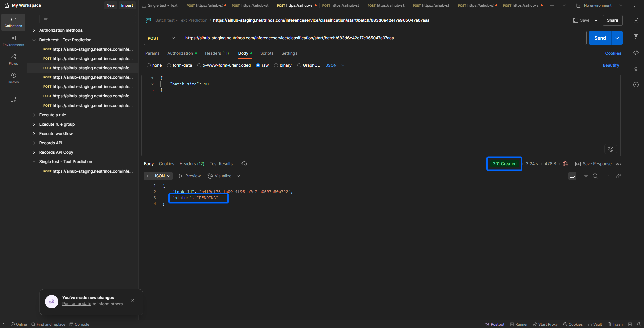Select the 'none' body type radio
The image size is (644, 328).
(149, 65)
